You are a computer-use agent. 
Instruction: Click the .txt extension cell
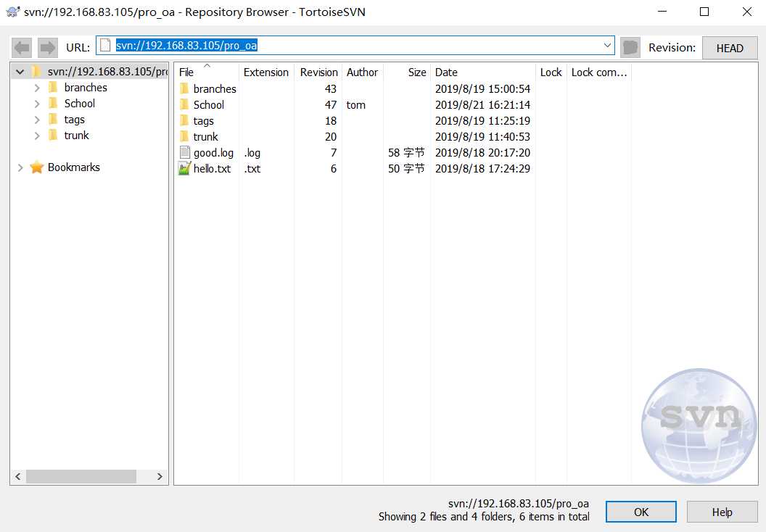252,169
